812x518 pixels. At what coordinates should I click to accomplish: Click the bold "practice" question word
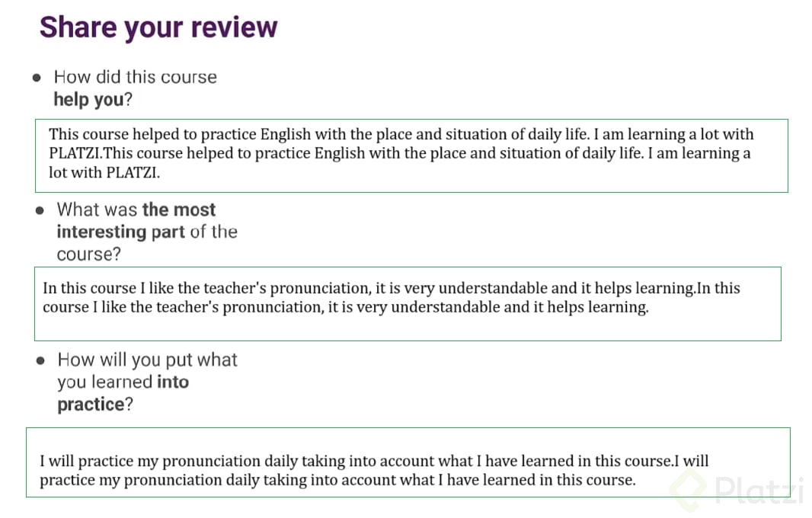coord(91,404)
